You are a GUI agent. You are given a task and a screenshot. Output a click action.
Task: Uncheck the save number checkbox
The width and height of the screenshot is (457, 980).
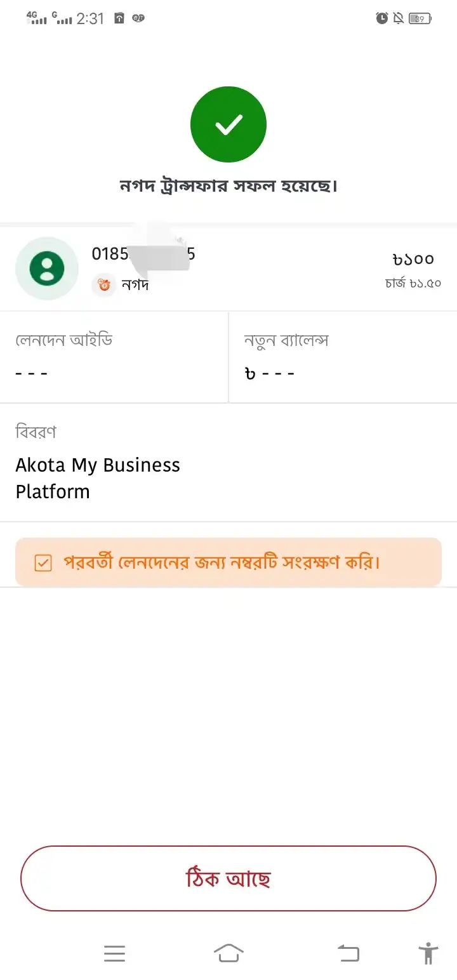click(43, 562)
